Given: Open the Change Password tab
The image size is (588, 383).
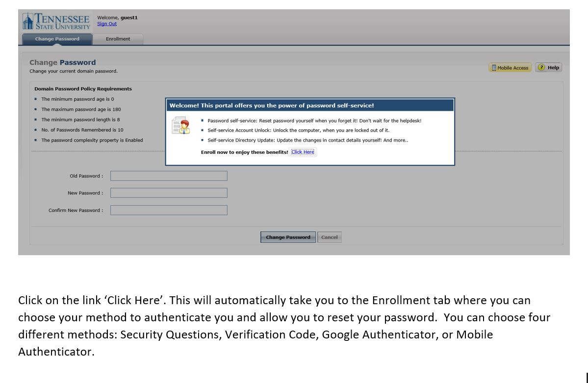Looking at the screenshot, I should [57, 39].
